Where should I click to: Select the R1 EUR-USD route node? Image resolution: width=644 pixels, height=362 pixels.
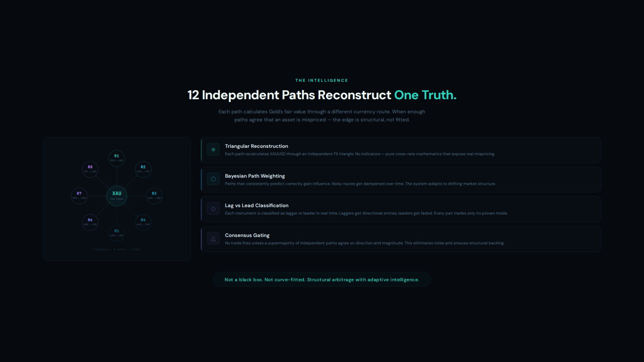tap(117, 158)
